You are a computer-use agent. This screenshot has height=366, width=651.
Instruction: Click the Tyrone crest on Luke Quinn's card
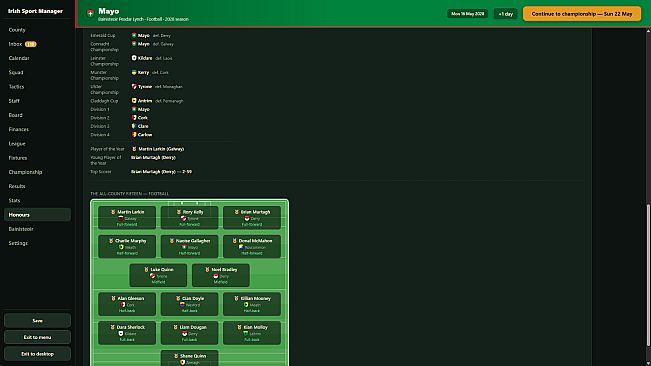(152, 276)
